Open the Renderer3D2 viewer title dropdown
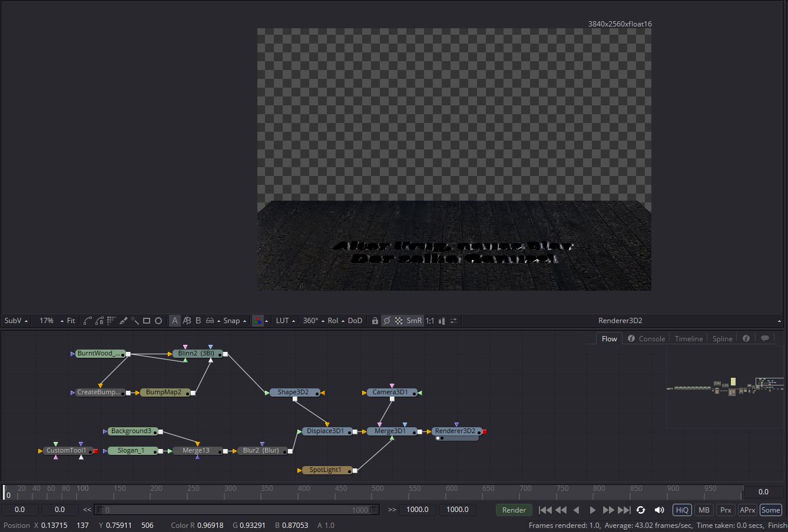The height and width of the screenshot is (532, 788). click(x=779, y=321)
